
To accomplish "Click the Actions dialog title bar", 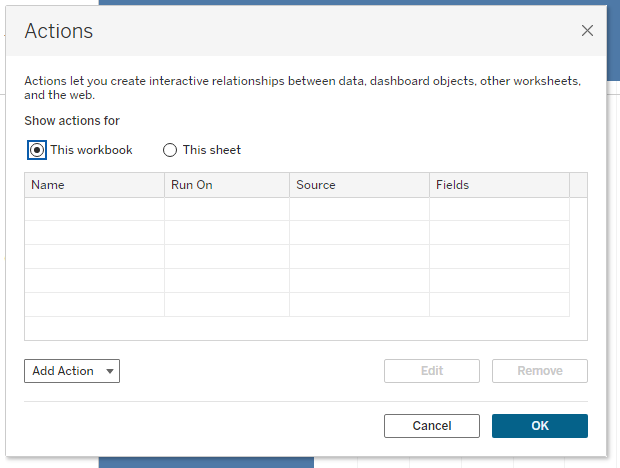I will 306,30.
